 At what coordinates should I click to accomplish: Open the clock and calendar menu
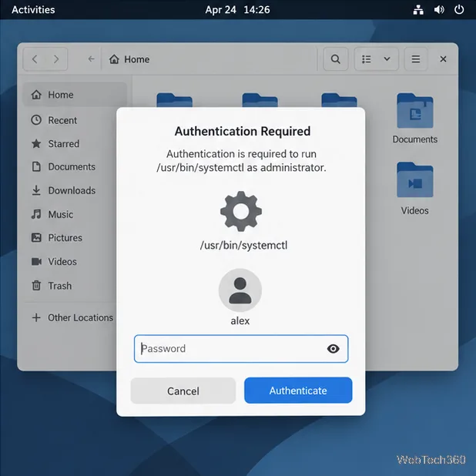[237, 10]
